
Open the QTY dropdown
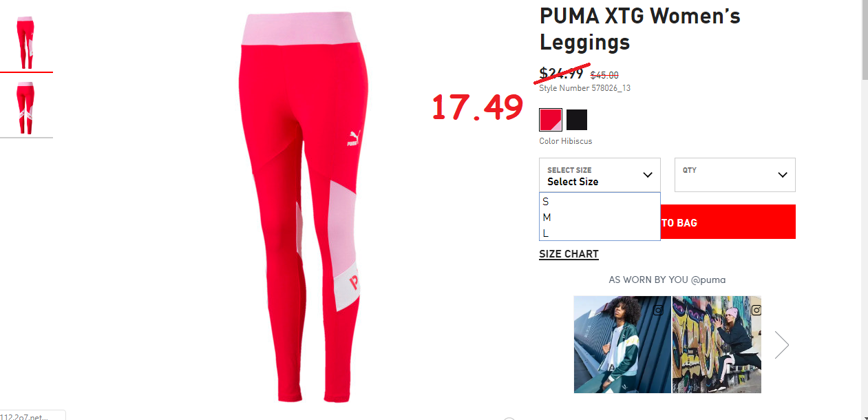click(x=735, y=175)
